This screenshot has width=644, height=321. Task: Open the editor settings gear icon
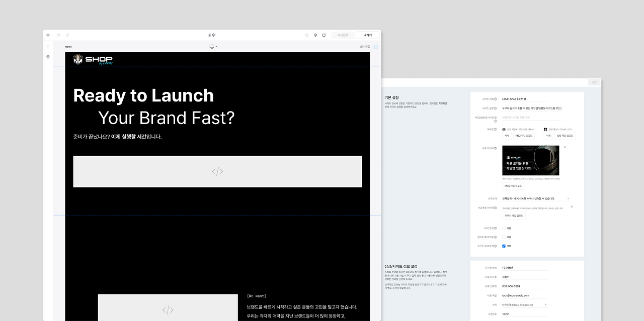click(315, 35)
